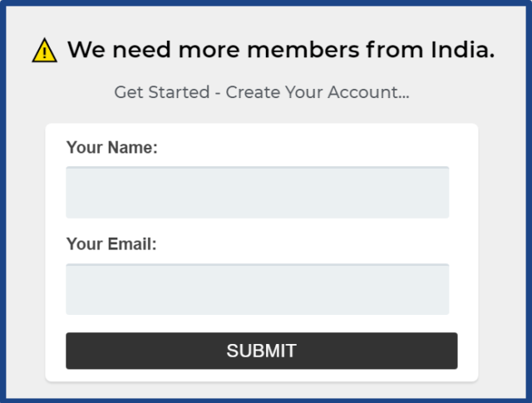This screenshot has width=532, height=403.
Task: Click the yellow warning triangle icon
Action: (x=44, y=51)
